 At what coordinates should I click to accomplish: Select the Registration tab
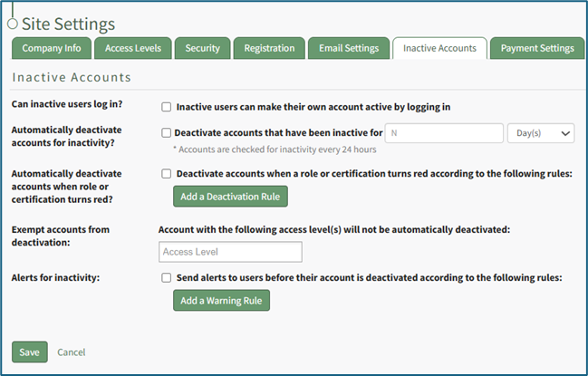coord(269,49)
